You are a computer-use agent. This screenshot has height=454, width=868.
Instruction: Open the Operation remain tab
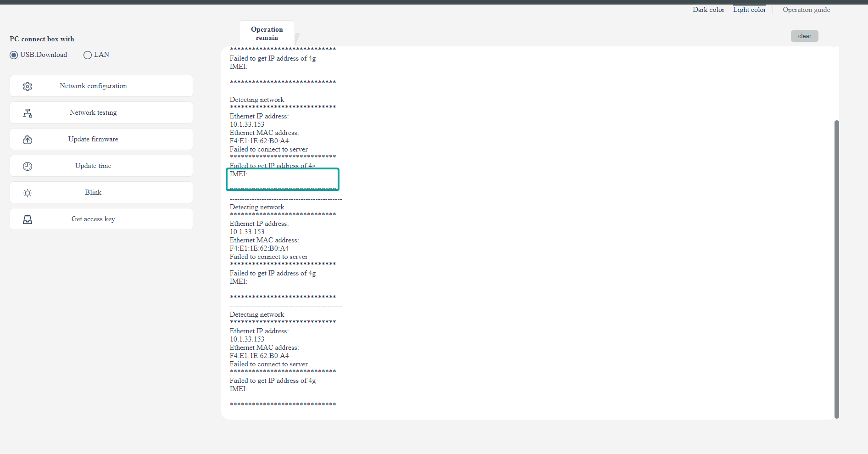267,34
